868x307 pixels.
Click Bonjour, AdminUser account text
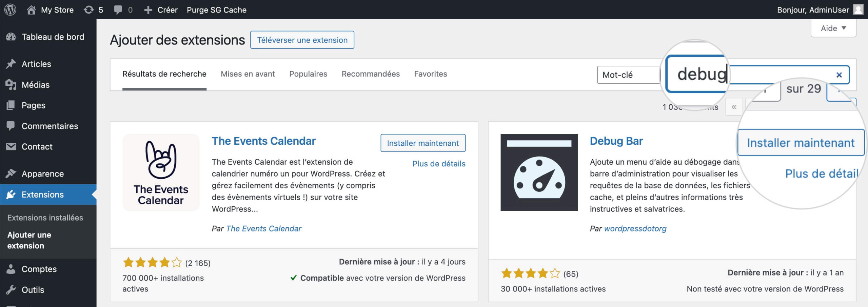pos(813,10)
